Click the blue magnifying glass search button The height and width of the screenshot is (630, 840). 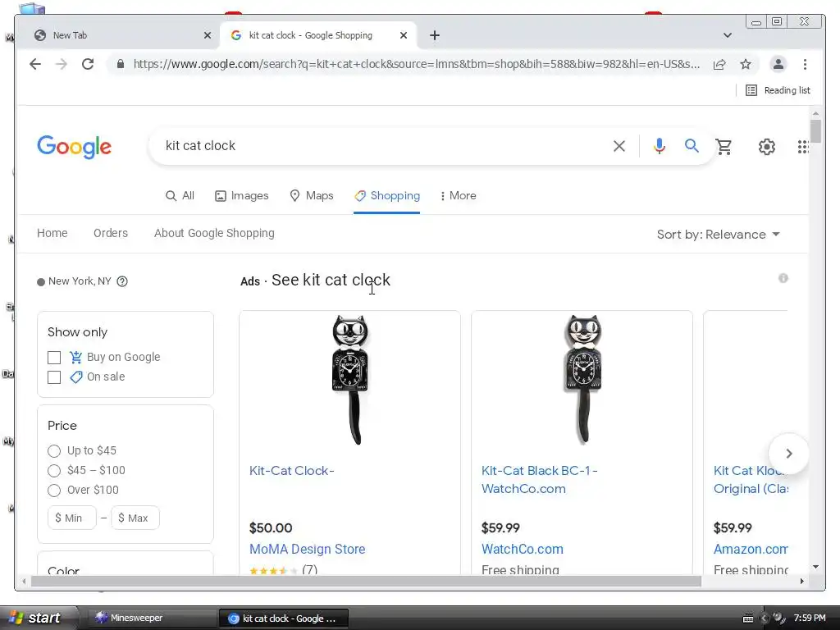[692, 146]
